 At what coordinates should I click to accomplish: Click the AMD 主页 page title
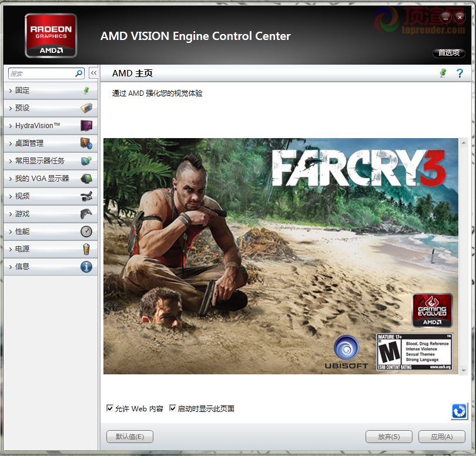pyautogui.click(x=132, y=73)
